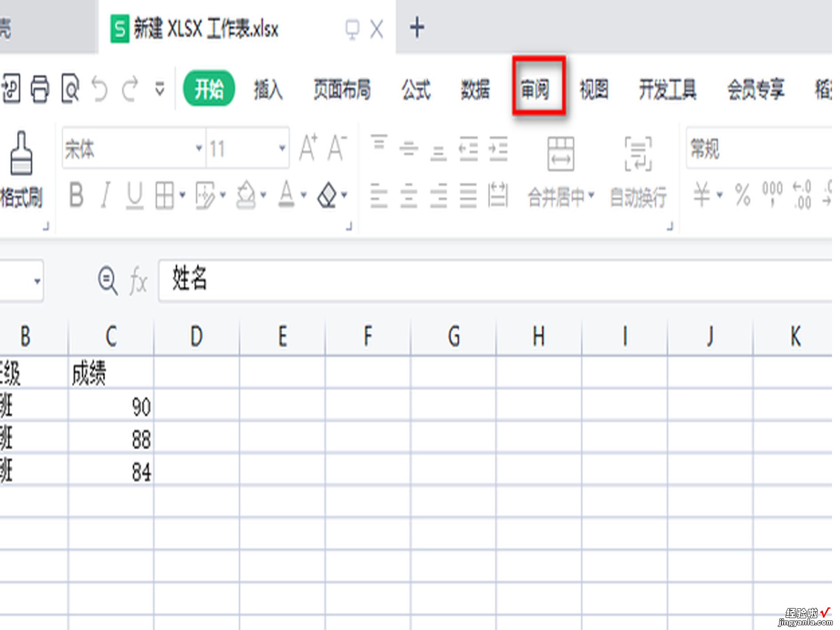Center text horizontally

pyautogui.click(x=408, y=196)
